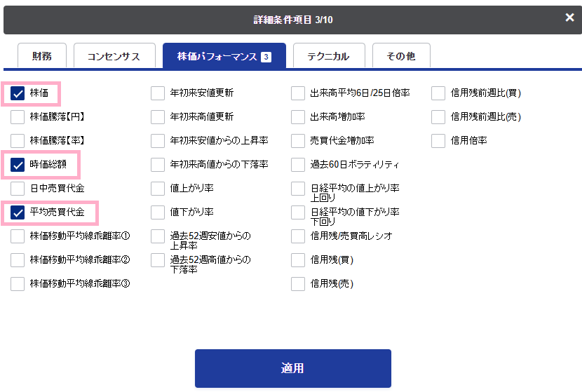Viewport: 582px width, 392px height.
Task: Switch to the テクニカル tab
Action: pyautogui.click(x=329, y=56)
